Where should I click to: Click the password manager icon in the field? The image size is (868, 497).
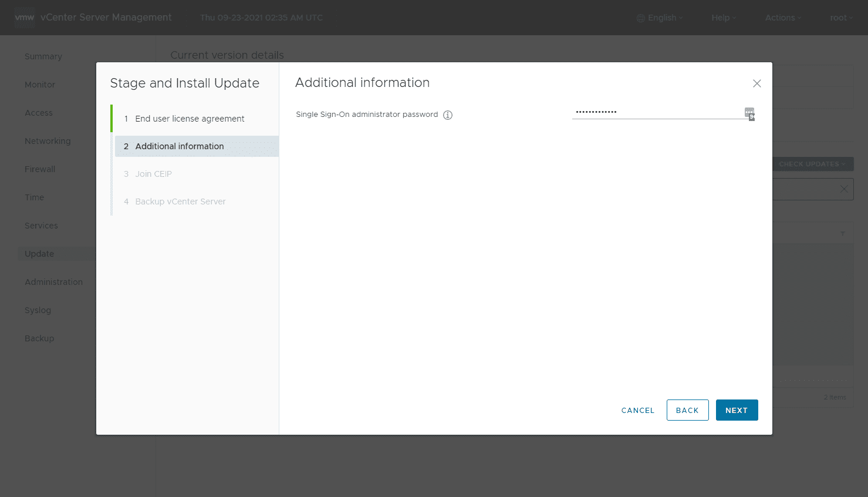coord(749,113)
